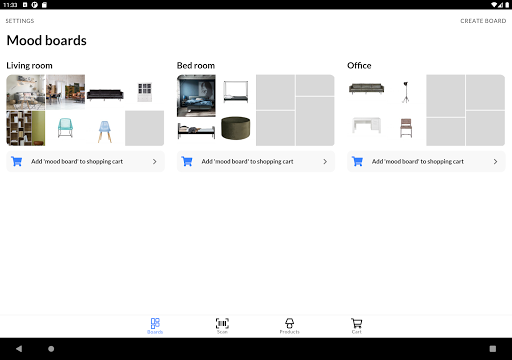
Task: Tap the Android home circle button
Action: coord(51,349)
